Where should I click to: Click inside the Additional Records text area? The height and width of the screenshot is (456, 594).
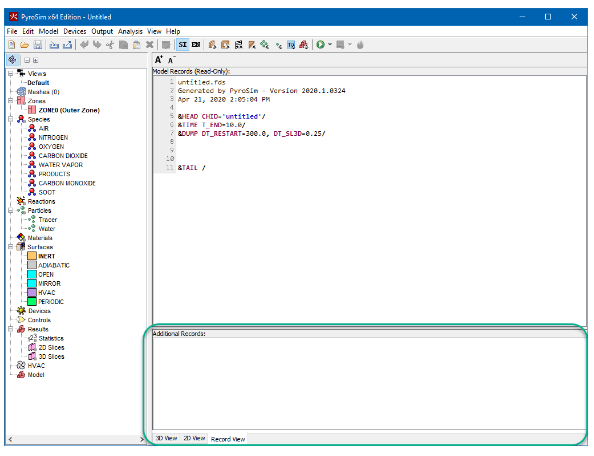tap(369, 384)
